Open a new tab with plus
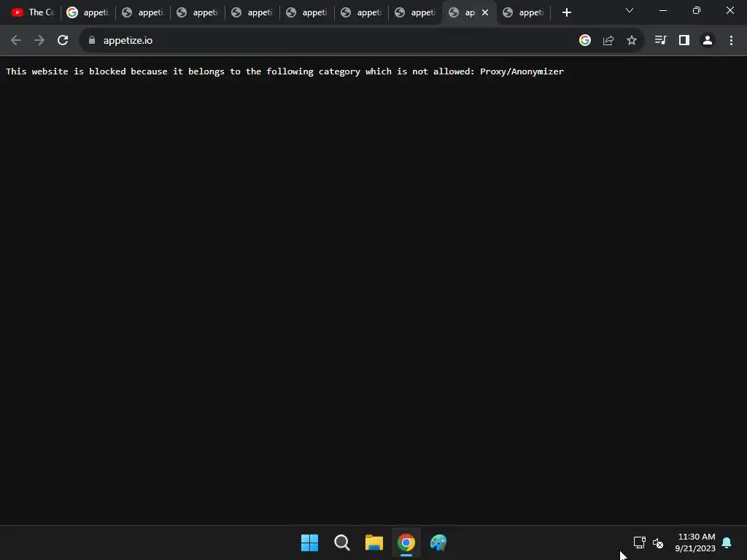Screen dimensions: 747x560 pos(566,13)
